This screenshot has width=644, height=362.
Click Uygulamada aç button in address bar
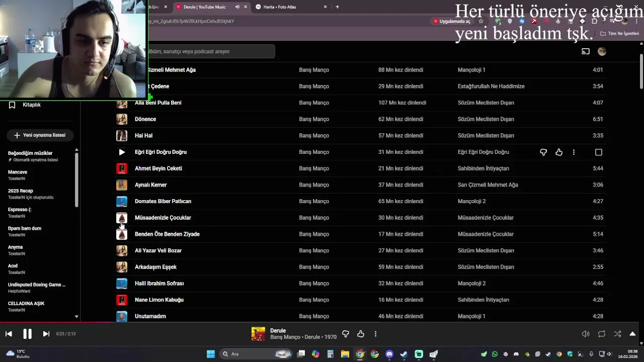pyautogui.click(x=452, y=21)
